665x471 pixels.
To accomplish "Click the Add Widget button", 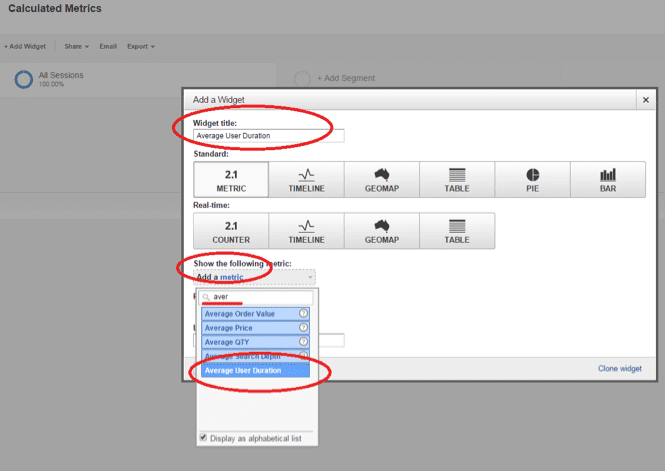I will (x=25, y=46).
